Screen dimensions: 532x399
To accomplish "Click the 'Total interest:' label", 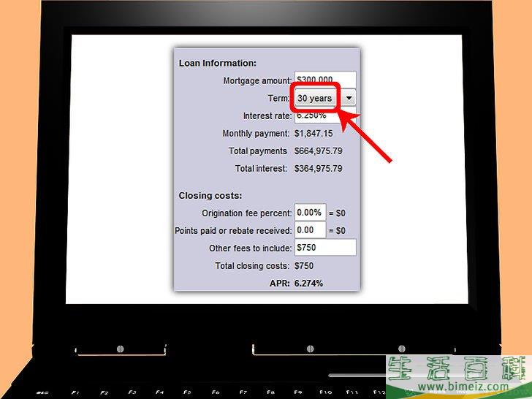I will point(261,169).
